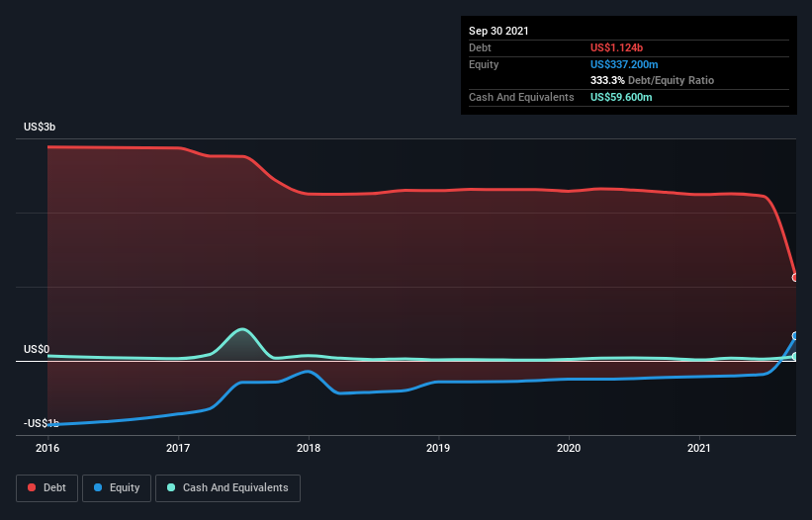Viewport: 812px width, 520px height.
Task: Click the 2021 x-axis label
Action: pos(699,448)
